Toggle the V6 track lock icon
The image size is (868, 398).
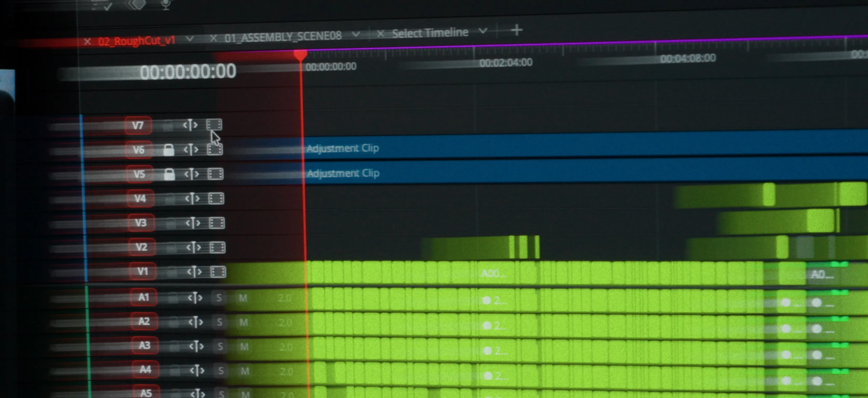click(x=168, y=150)
